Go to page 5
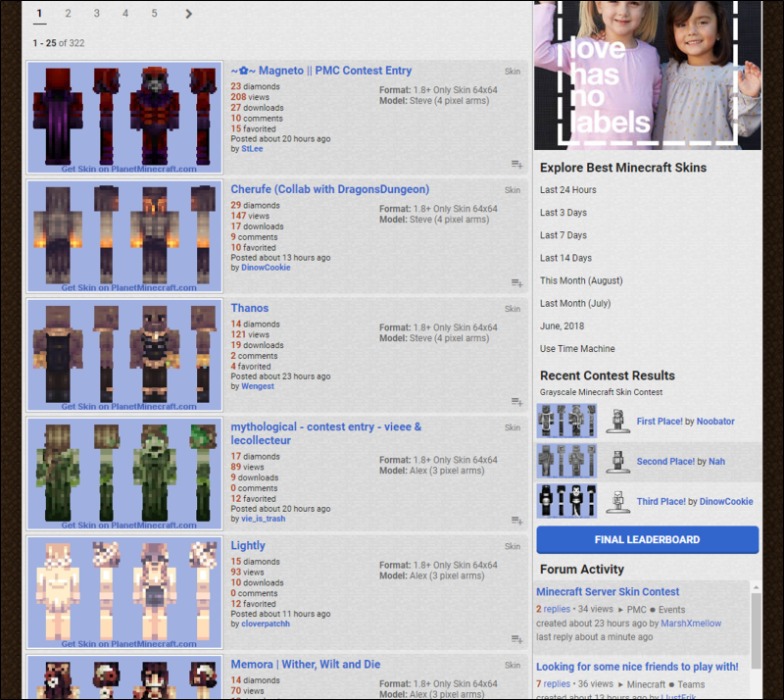The image size is (784, 700). coord(154,14)
